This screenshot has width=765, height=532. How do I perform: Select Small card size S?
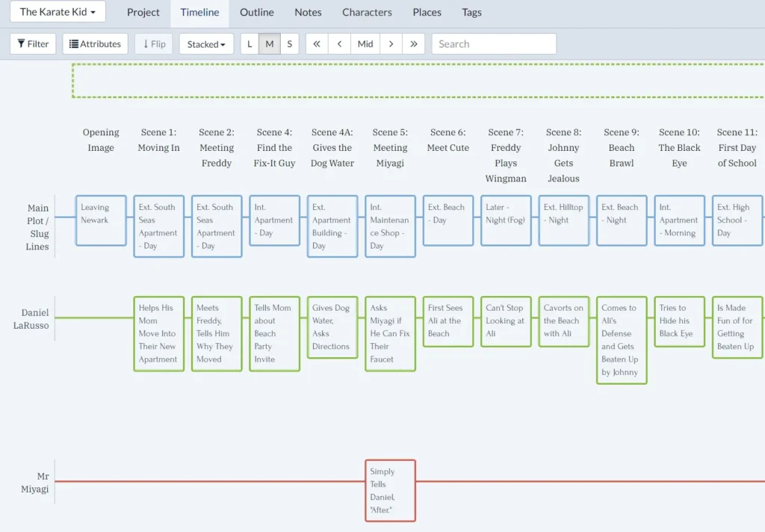(289, 44)
